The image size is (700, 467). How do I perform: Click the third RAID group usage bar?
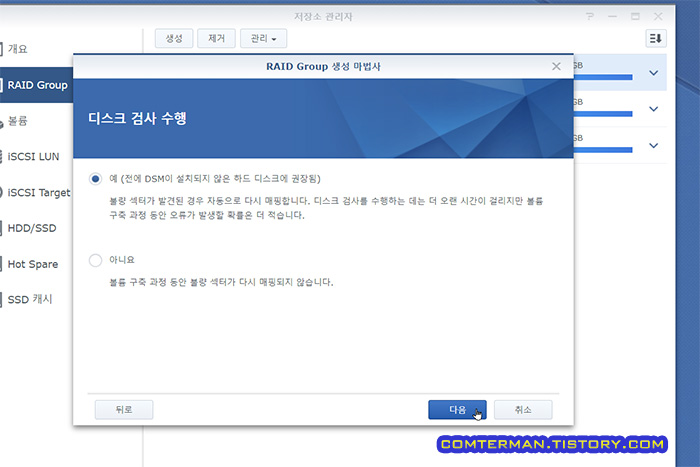603,150
